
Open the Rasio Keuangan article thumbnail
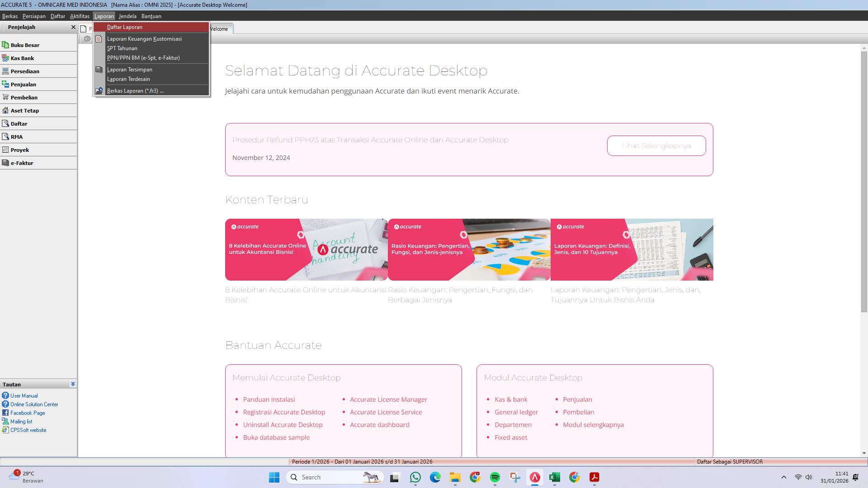pos(469,249)
